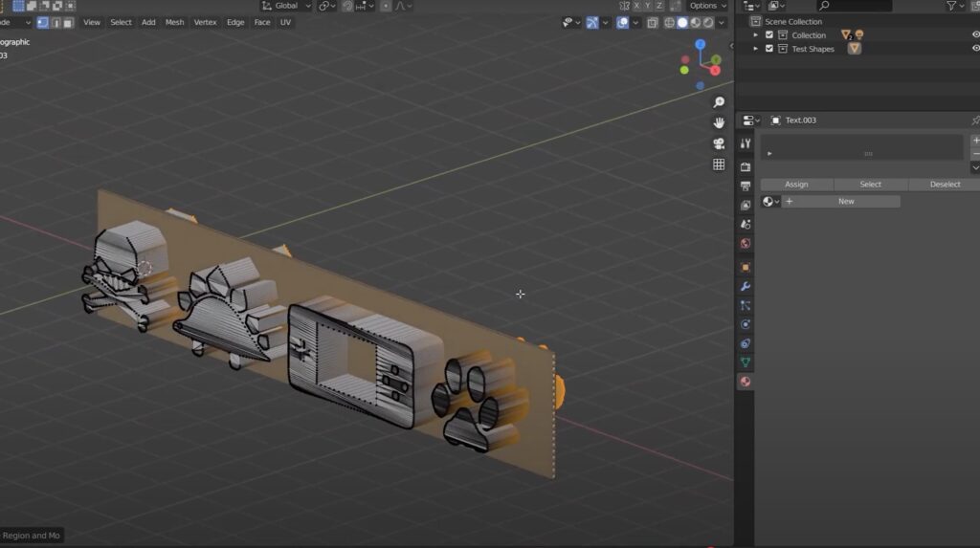Click the Deselect material button
980x548 pixels.
(x=945, y=185)
